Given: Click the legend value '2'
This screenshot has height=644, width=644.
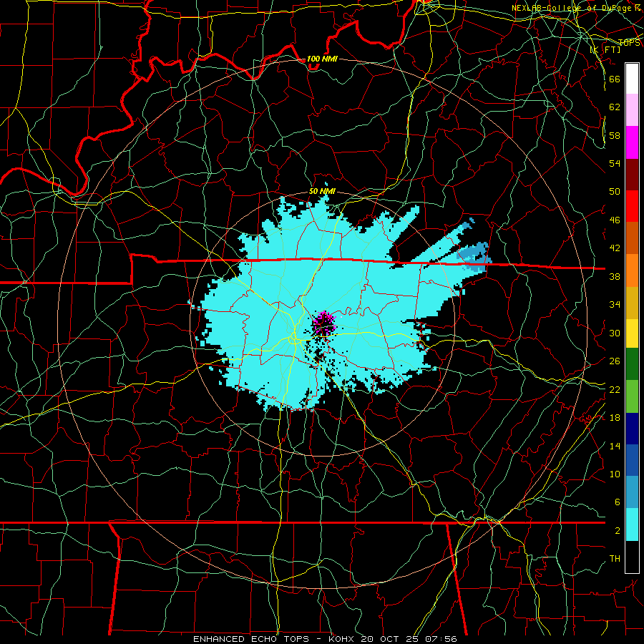Looking at the screenshot, I should [x=617, y=530].
